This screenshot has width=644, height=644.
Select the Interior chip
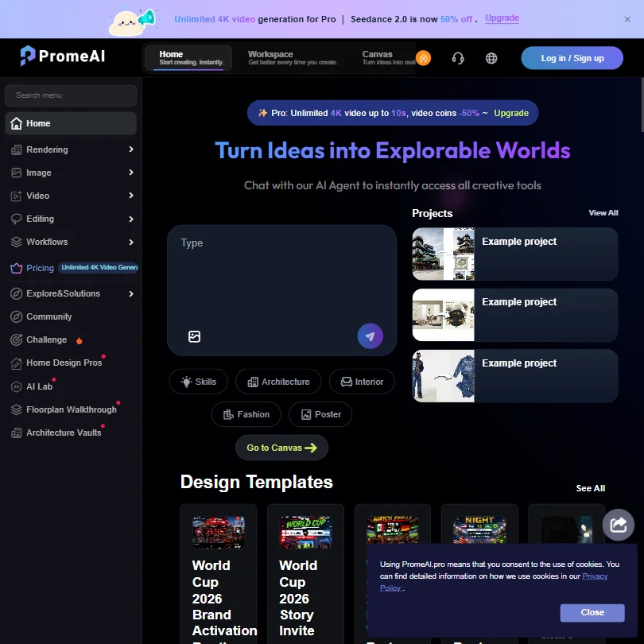[362, 382]
